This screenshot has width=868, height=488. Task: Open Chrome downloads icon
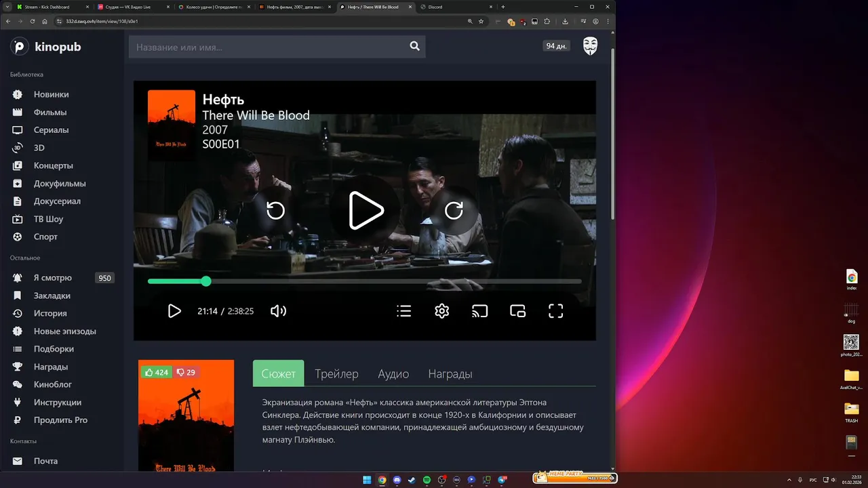[564, 21]
